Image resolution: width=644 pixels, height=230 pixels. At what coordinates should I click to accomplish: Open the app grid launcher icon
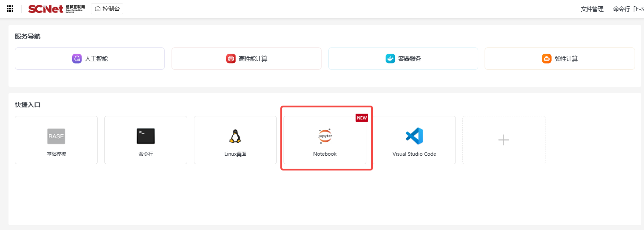10,9
